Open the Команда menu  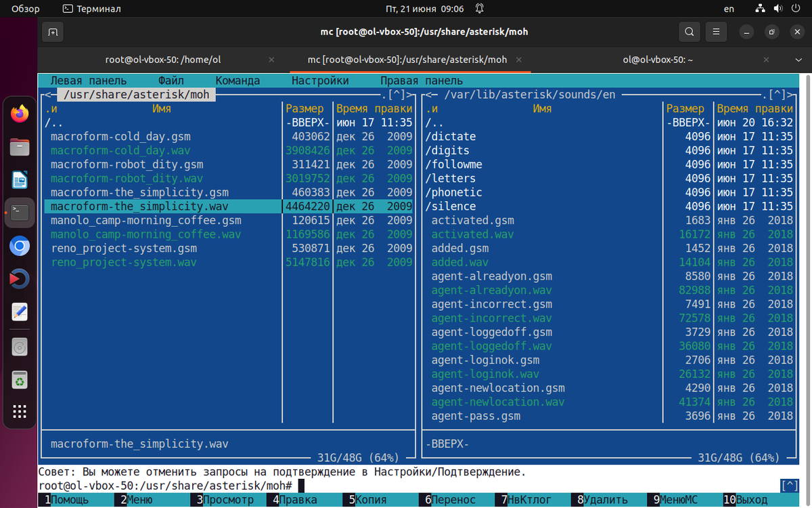click(x=238, y=81)
